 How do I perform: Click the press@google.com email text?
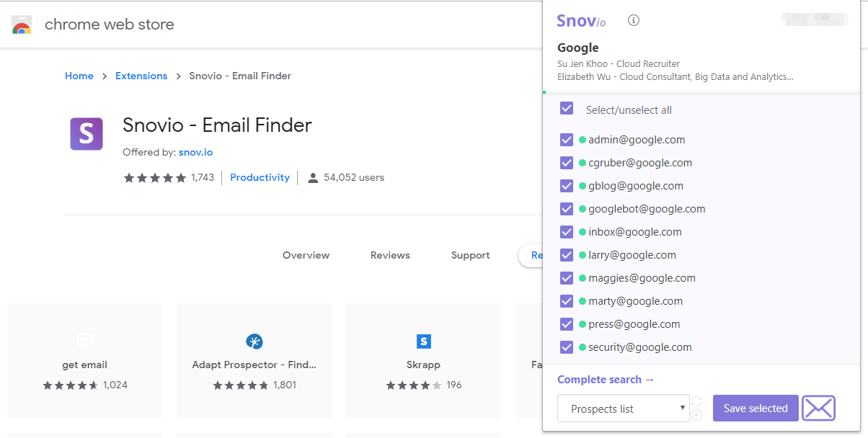634,324
